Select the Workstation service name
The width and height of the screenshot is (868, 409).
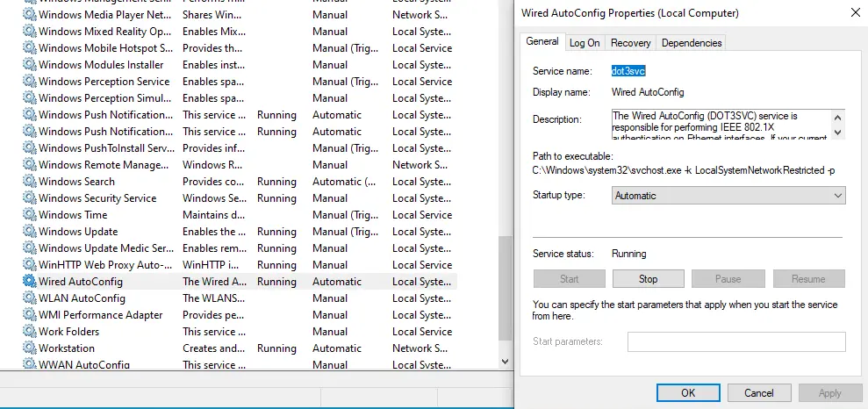[x=67, y=348]
